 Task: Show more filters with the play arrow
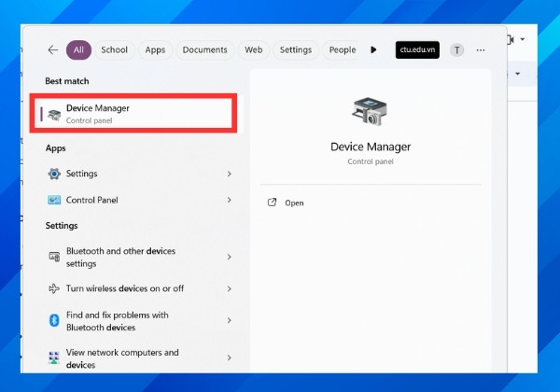(x=373, y=49)
